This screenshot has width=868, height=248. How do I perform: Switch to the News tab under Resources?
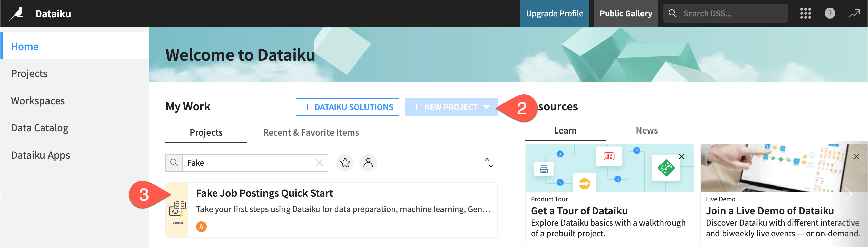point(647,130)
